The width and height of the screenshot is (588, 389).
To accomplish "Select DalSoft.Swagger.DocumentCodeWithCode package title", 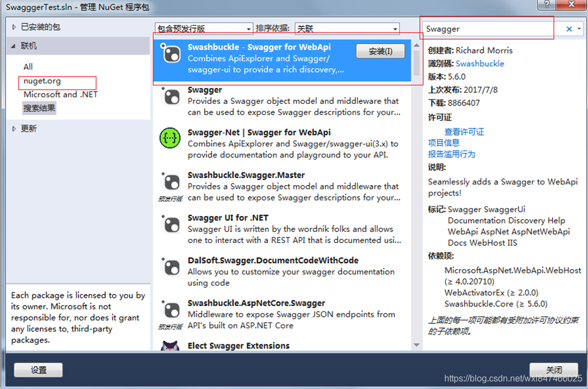I will click(x=273, y=260).
